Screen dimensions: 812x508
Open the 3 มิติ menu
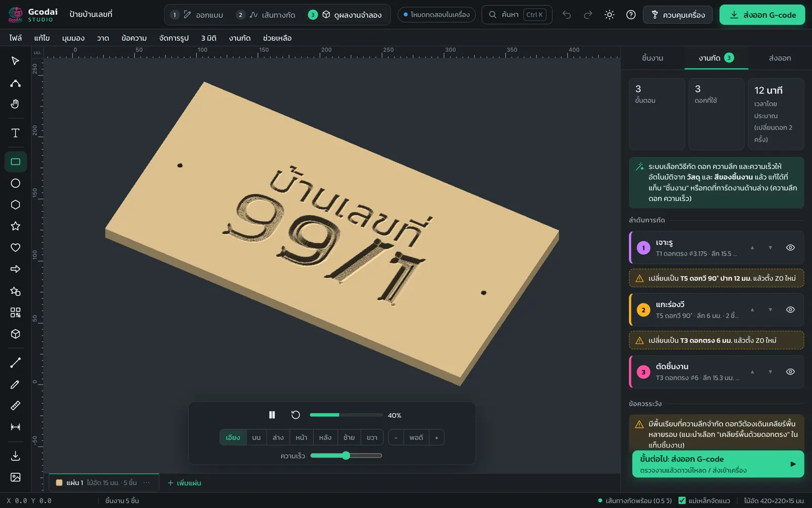209,38
